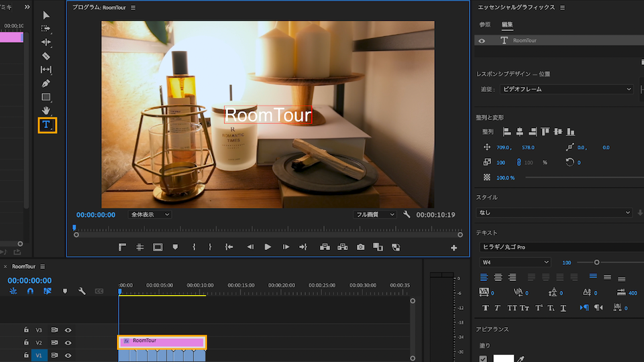Image resolution: width=644 pixels, height=362 pixels.
Task: Switch to the 編集 tab
Action: [507, 25]
